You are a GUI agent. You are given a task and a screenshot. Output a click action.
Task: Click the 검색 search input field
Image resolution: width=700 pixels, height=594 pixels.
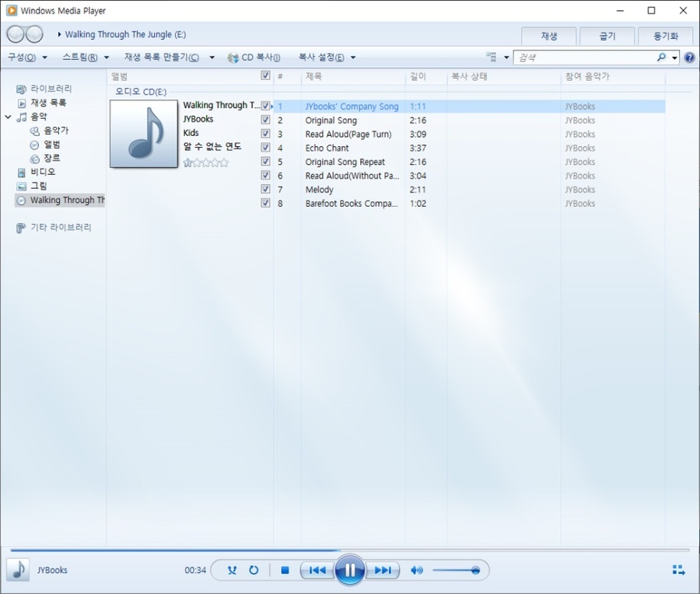[x=585, y=57]
